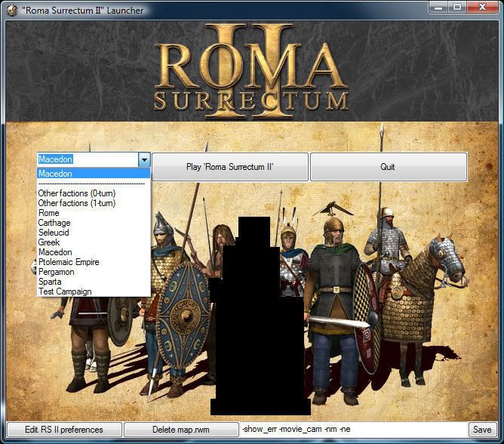Close the launcher window

point(481,8)
